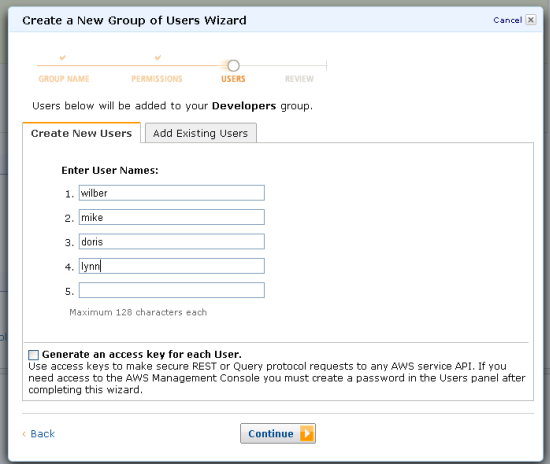This screenshot has width=550, height=464.
Task: Click the Users step circle marker
Action: point(233,66)
